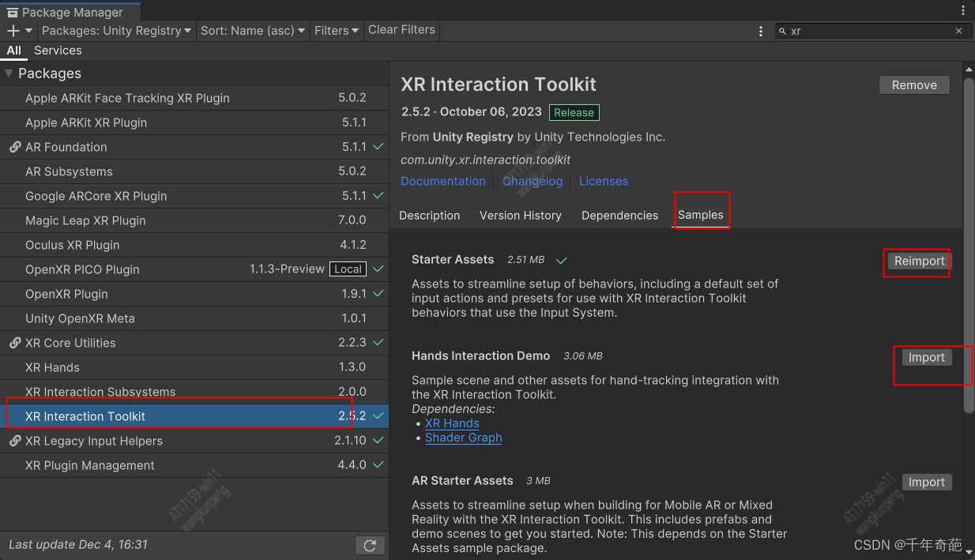The image size is (975, 560).
Task: Select the AR Foundation package
Action: [x=194, y=147]
